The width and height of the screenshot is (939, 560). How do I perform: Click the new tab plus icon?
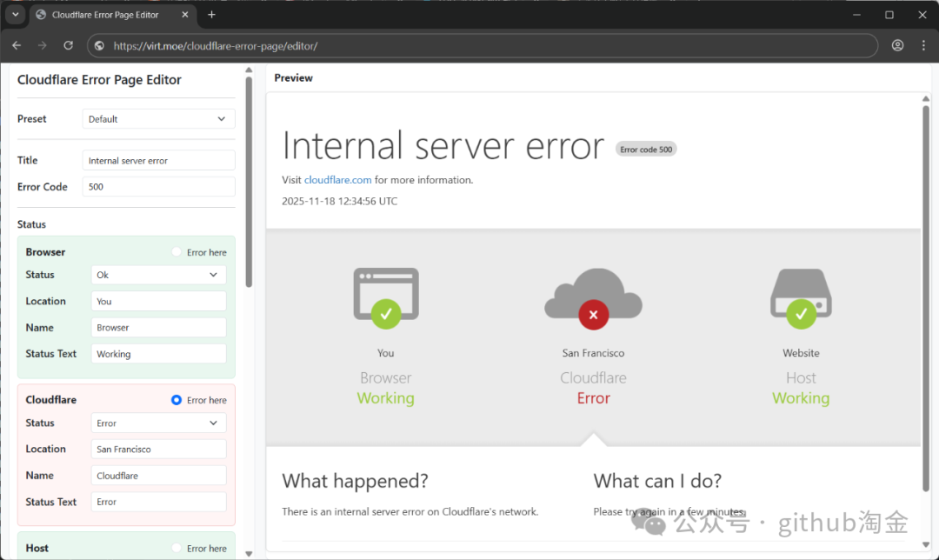tap(211, 15)
